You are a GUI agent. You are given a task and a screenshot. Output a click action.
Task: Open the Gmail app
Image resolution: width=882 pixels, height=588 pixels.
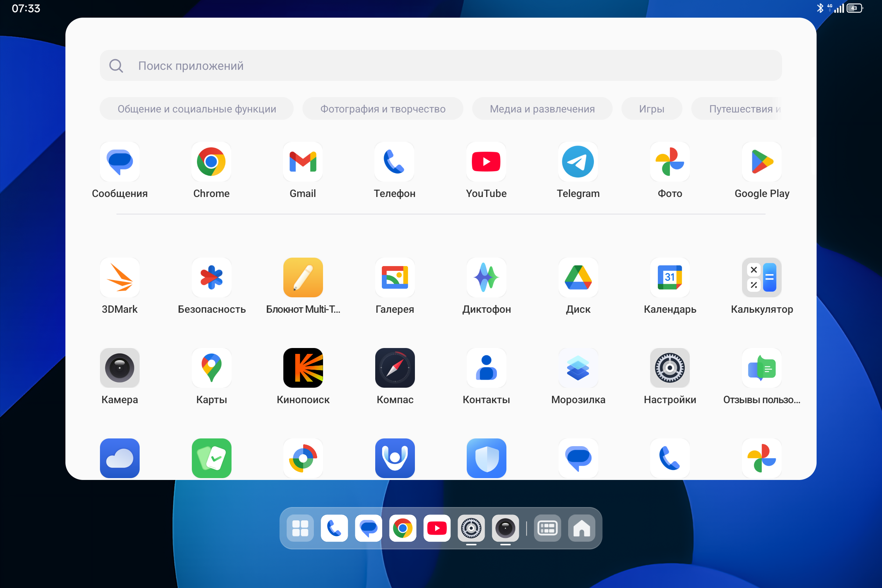(303, 162)
